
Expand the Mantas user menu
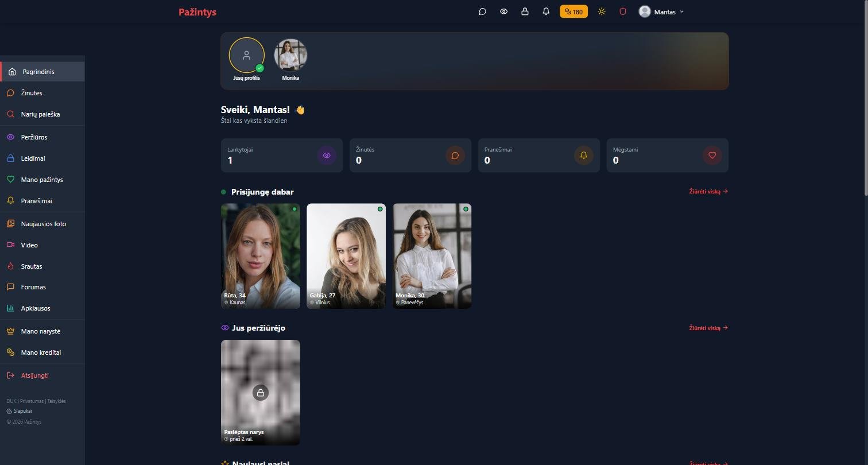(661, 11)
